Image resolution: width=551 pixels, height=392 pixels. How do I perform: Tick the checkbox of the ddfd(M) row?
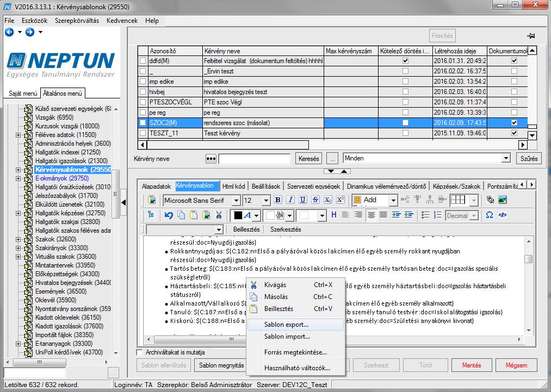point(143,61)
